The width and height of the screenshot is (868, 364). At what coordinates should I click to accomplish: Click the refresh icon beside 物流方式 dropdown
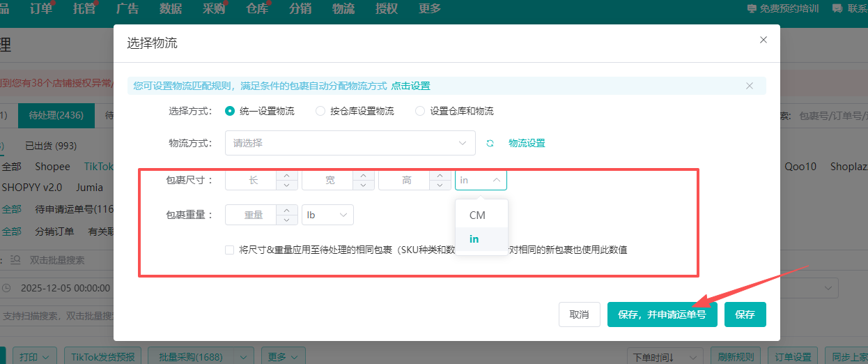coord(490,143)
